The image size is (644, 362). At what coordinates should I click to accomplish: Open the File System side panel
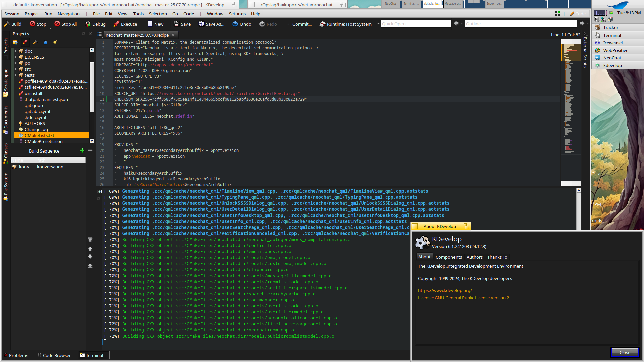[6, 186]
